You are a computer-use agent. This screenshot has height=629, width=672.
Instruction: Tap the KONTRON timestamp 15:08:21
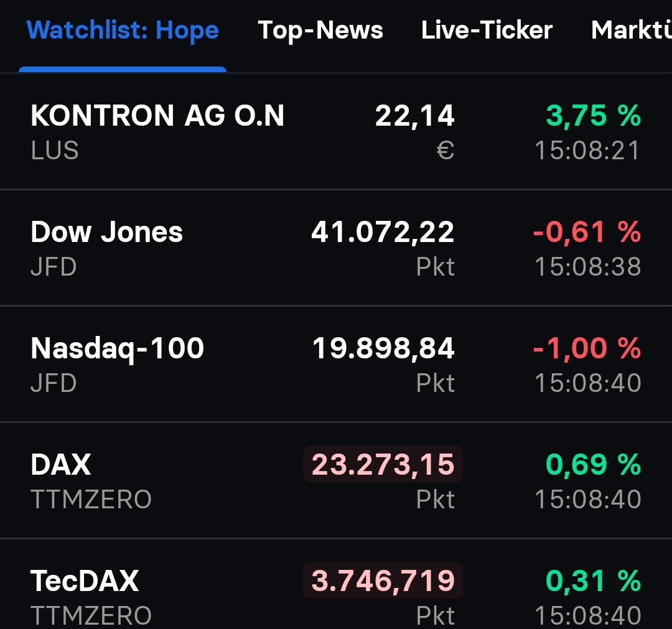coord(588,150)
